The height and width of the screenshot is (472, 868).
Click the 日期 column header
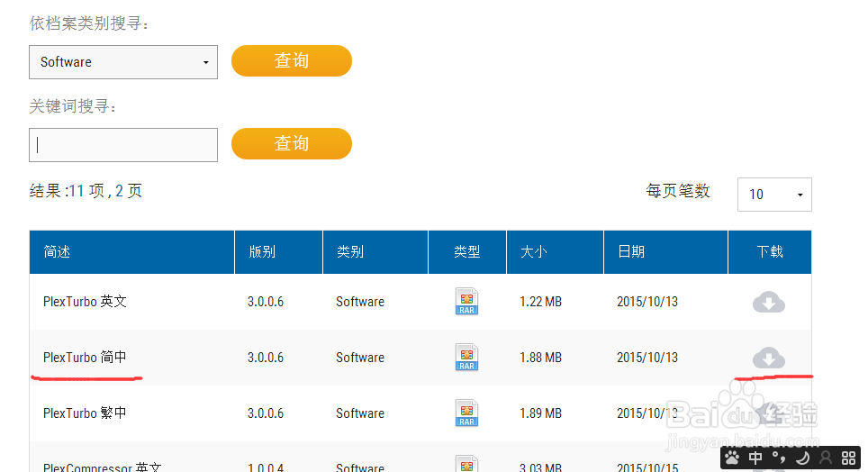click(x=665, y=252)
